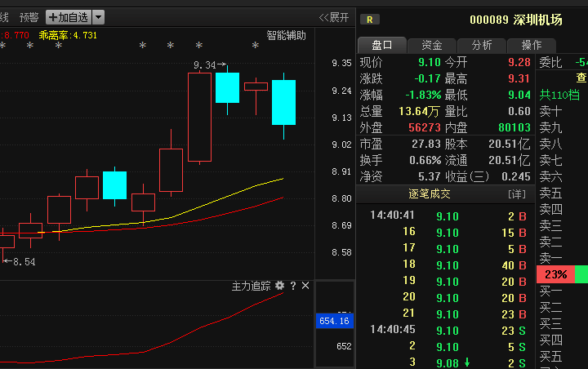Click the last cyan candlestick on the chart
This screenshot has height=369, width=588.
click(x=284, y=102)
